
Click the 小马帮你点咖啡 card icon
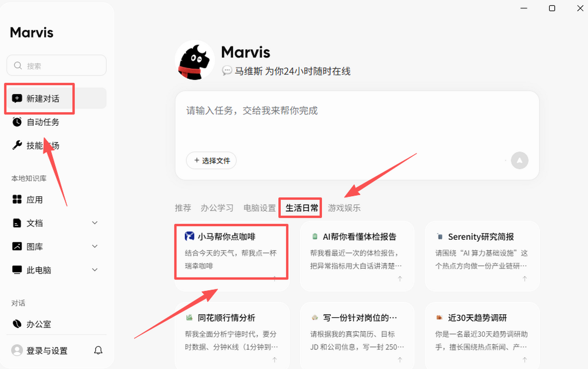click(x=189, y=236)
